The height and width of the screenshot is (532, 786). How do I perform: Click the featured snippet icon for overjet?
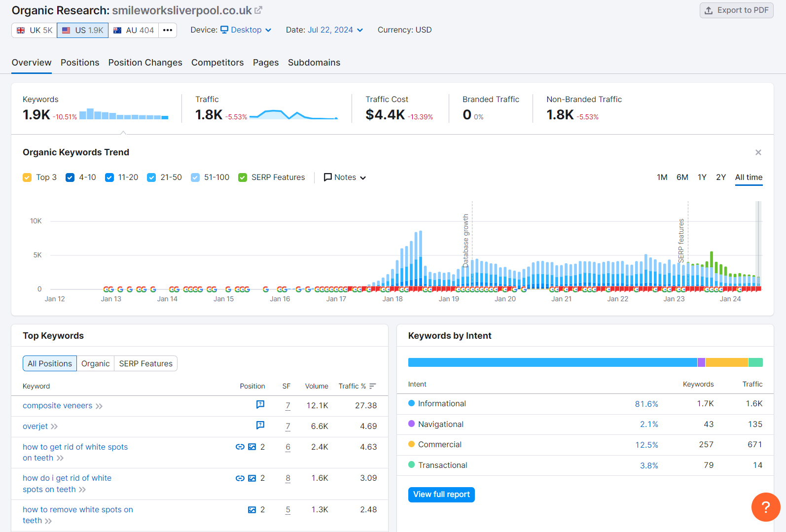click(x=260, y=426)
